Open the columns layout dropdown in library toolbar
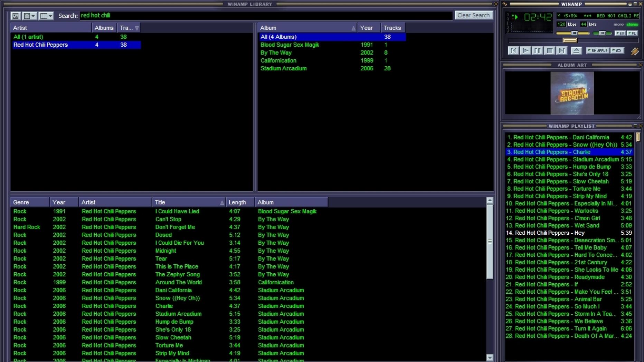 pyautogui.click(x=46, y=16)
